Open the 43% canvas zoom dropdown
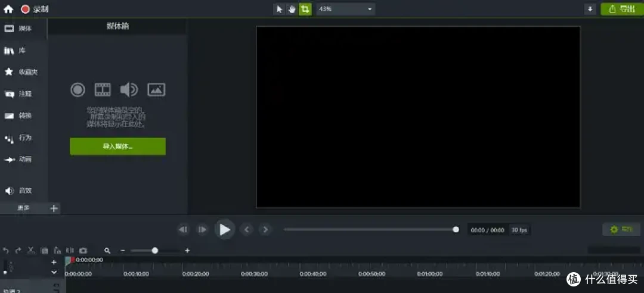Image resolution: width=644 pixels, height=293 pixels. (345, 9)
